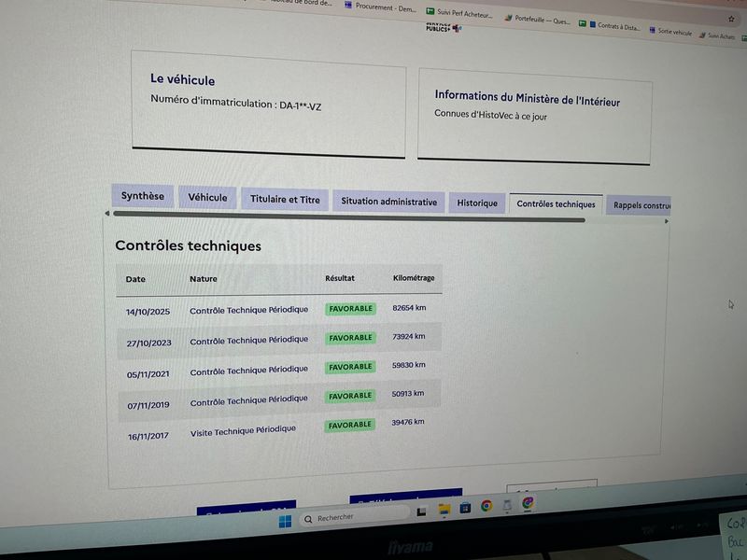The image size is (747, 560).
Task: Open the Suivi Perf Acheteur bookmark
Action: pyautogui.click(x=459, y=13)
